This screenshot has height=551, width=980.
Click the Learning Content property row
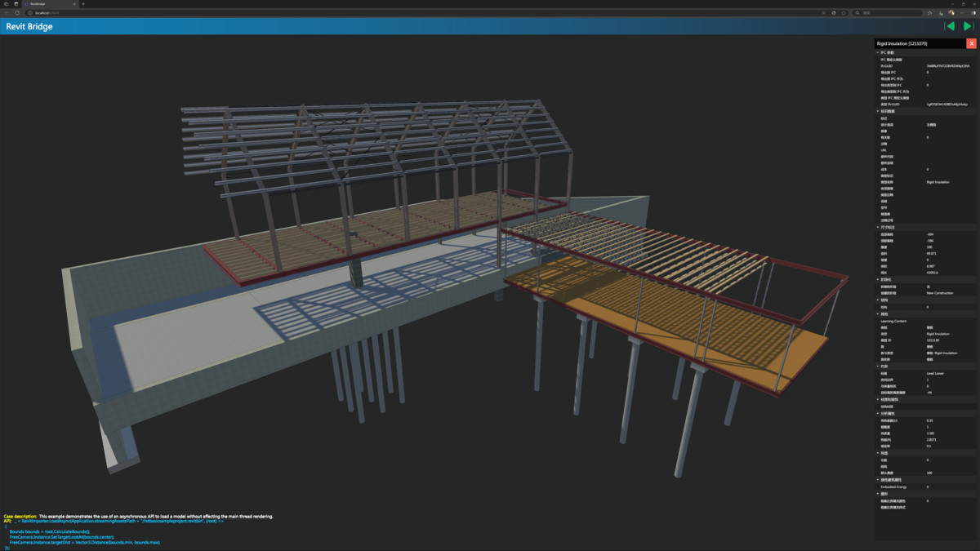(x=925, y=321)
